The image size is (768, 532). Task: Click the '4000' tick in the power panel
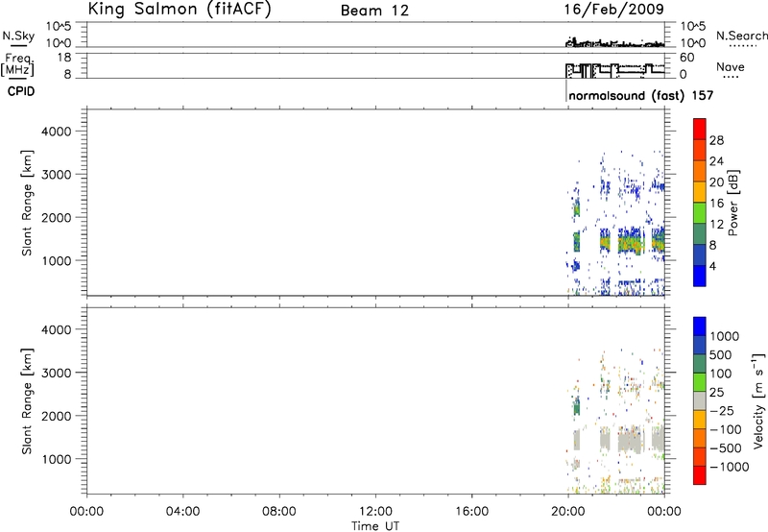[57, 132]
